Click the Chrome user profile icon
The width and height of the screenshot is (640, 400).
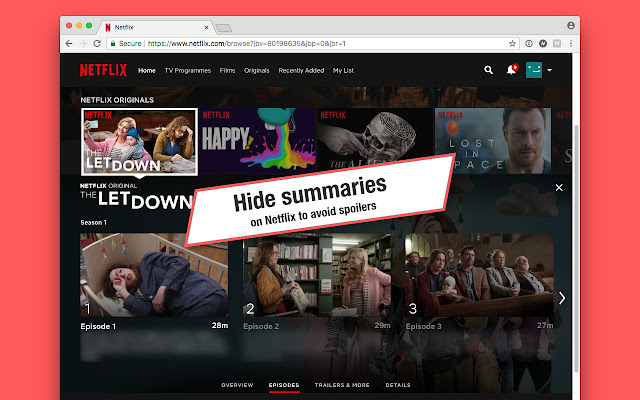coord(571,26)
